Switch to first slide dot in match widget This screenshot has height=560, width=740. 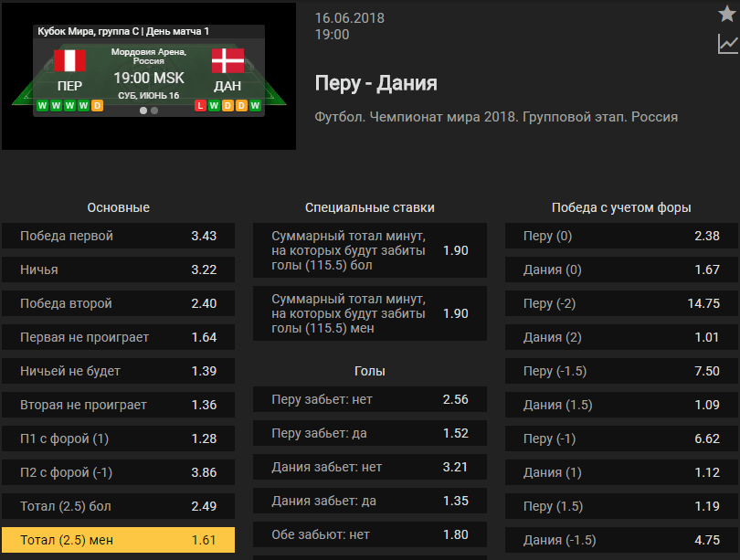pos(143,111)
